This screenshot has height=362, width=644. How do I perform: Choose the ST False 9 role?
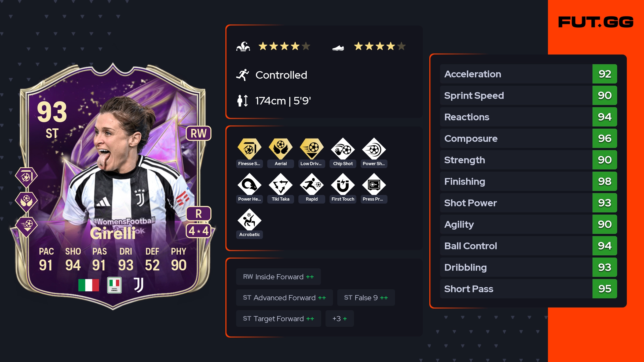(x=366, y=298)
